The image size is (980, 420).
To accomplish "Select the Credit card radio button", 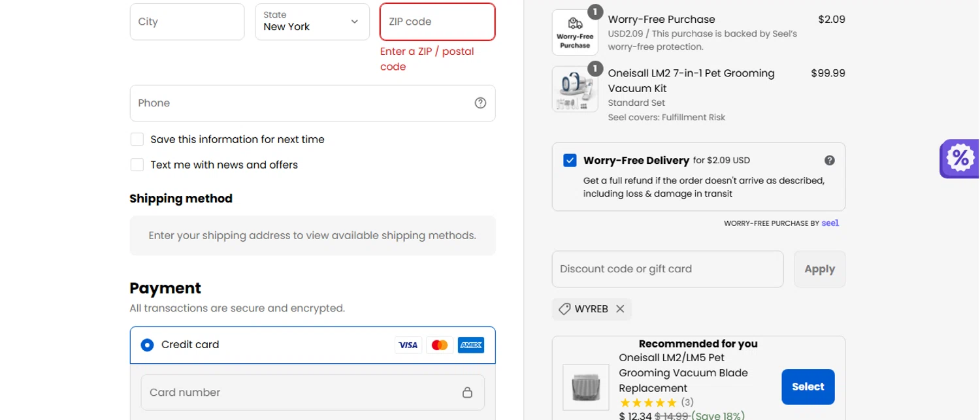I will click(x=147, y=345).
